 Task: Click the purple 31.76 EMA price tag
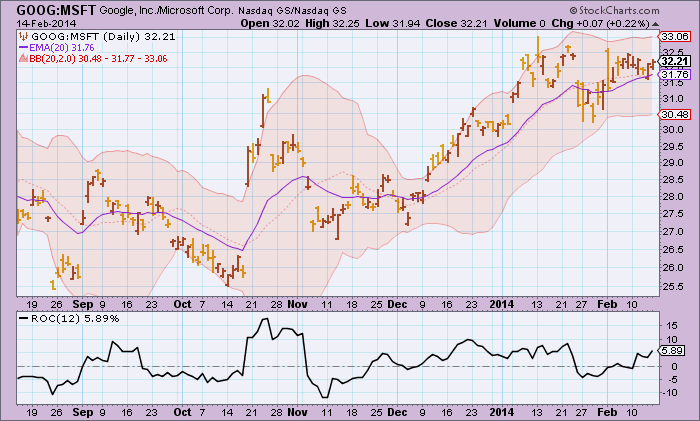[675, 74]
